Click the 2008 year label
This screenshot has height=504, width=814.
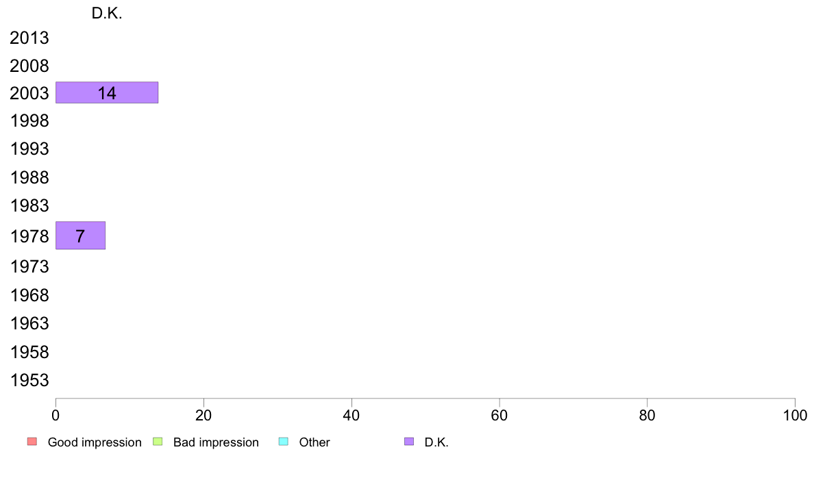[29, 66]
